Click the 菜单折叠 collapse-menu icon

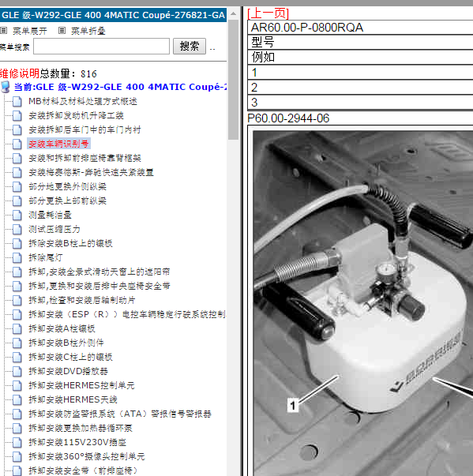(x=62, y=30)
